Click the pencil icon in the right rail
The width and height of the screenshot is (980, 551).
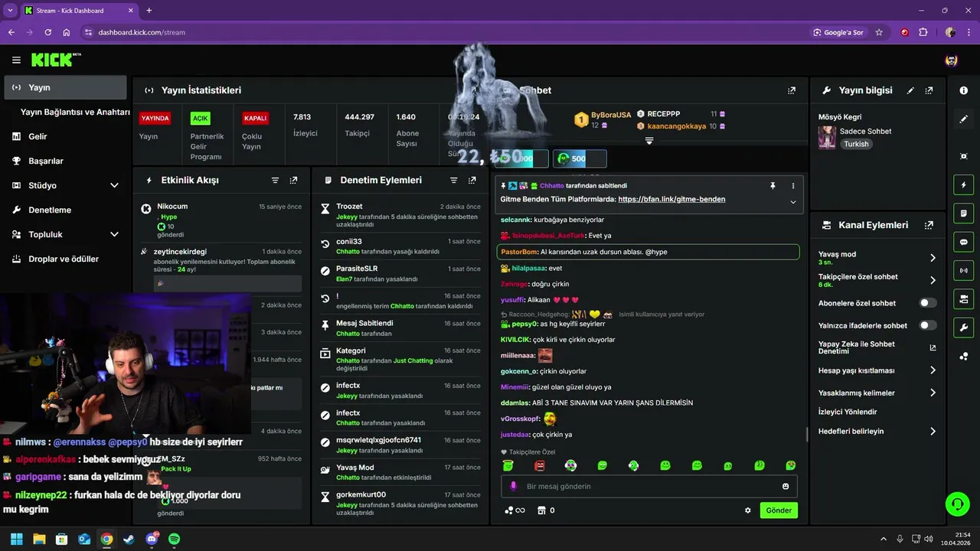click(x=963, y=119)
